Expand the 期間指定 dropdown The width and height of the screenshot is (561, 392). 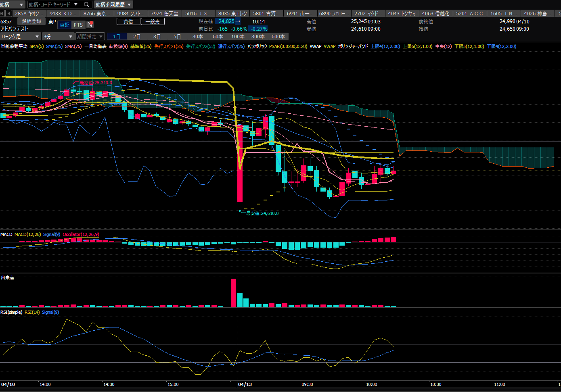tap(90, 36)
